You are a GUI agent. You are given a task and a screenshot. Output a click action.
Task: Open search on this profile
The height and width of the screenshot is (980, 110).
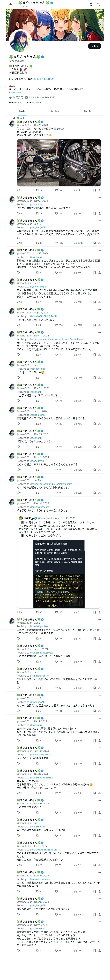pos(98,5)
